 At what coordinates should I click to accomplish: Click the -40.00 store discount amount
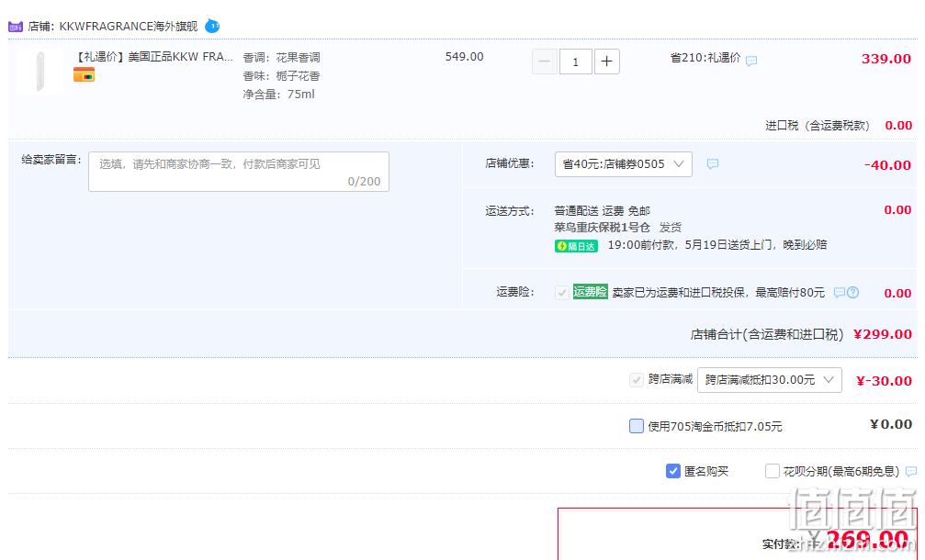[887, 165]
